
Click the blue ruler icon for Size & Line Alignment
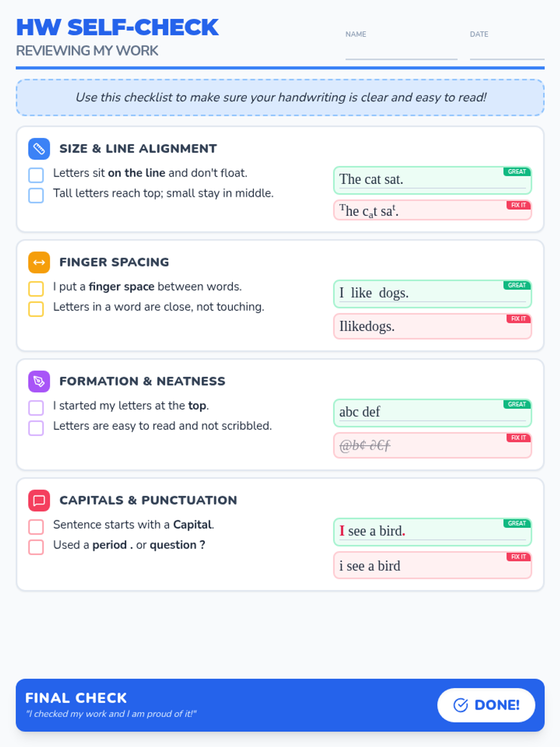coord(39,148)
